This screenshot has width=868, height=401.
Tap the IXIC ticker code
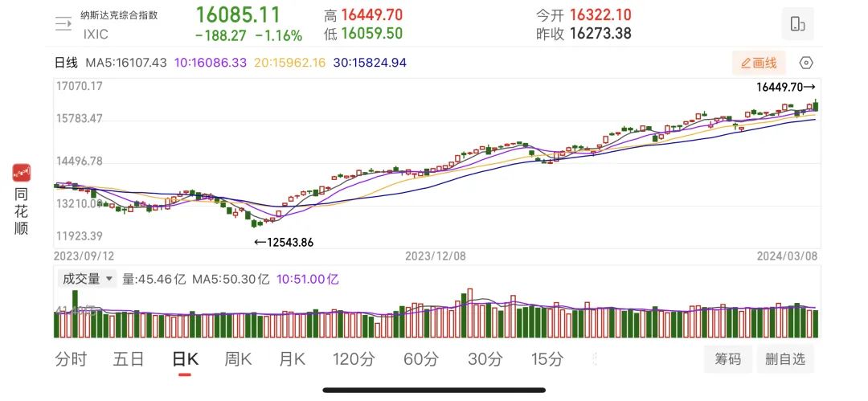click(96, 35)
